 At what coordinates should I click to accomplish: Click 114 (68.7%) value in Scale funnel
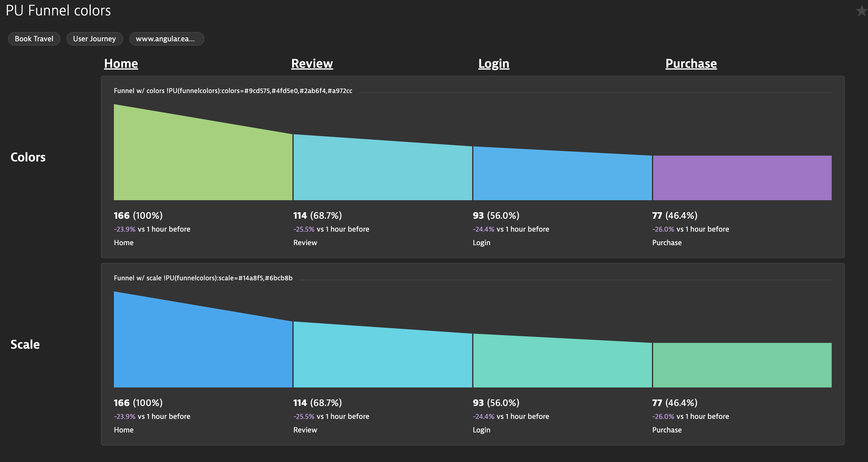317,403
